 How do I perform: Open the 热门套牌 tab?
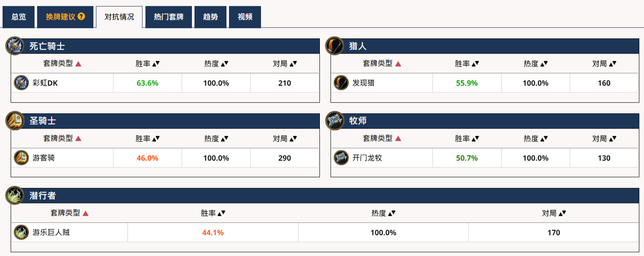pyautogui.click(x=168, y=17)
